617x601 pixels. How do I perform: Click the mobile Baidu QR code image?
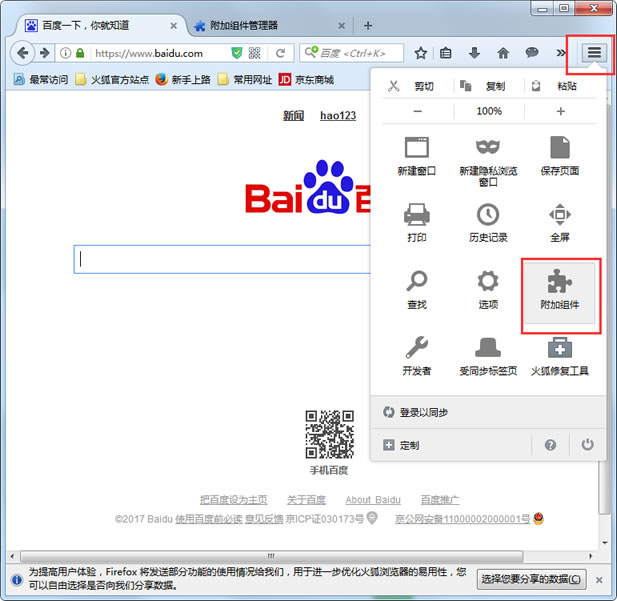(x=330, y=434)
